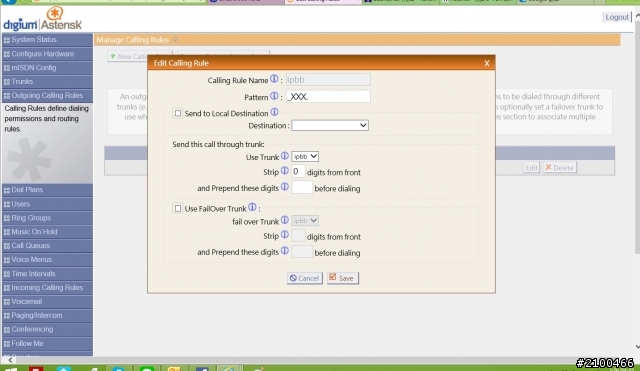Select Outgoing Calling Rules in sidebar

47,96
